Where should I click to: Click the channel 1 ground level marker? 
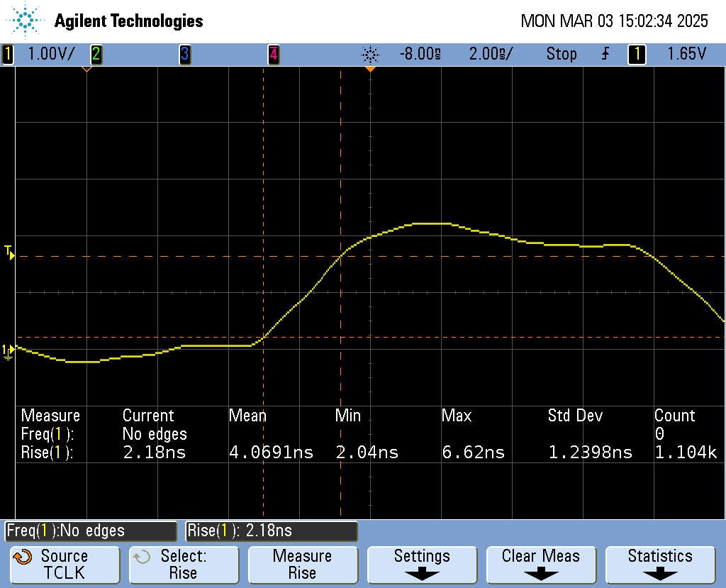[8, 350]
